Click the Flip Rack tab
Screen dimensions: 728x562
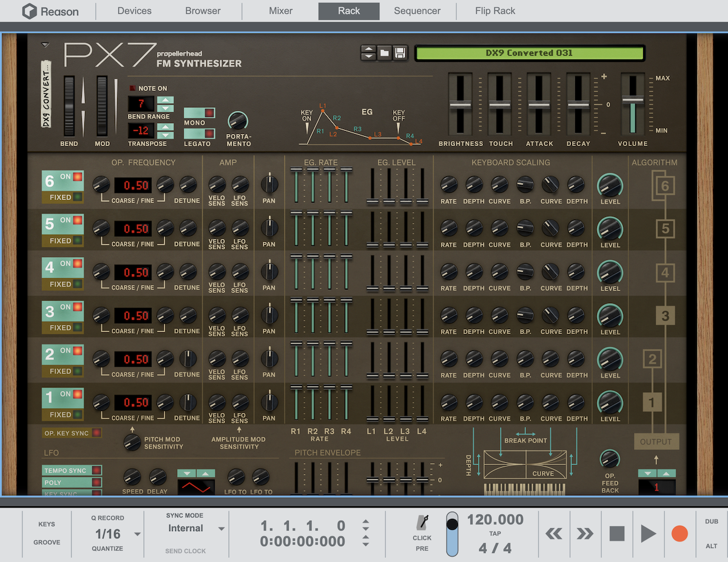pyautogui.click(x=495, y=11)
